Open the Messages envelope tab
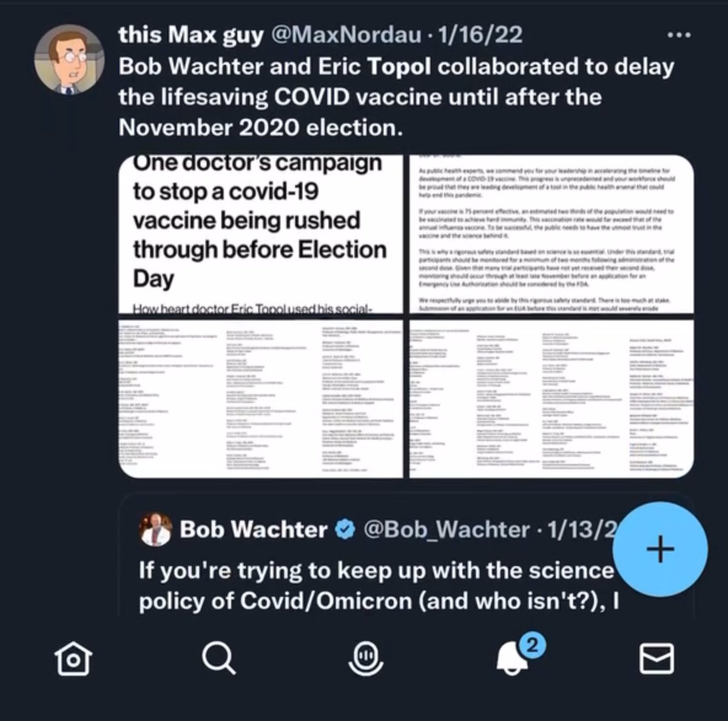Viewport: 728px width, 721px height. point(656,658)
